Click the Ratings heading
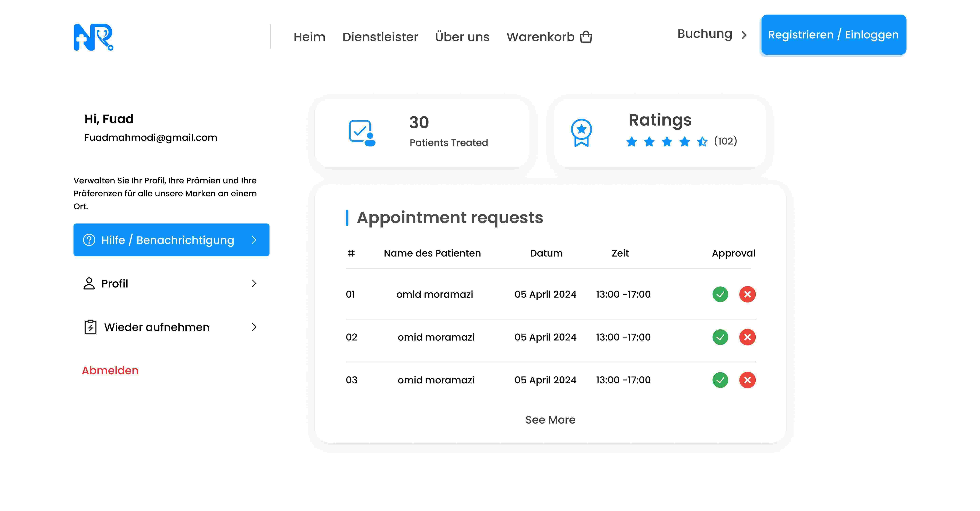980x511 pixels. click(660, 121)
